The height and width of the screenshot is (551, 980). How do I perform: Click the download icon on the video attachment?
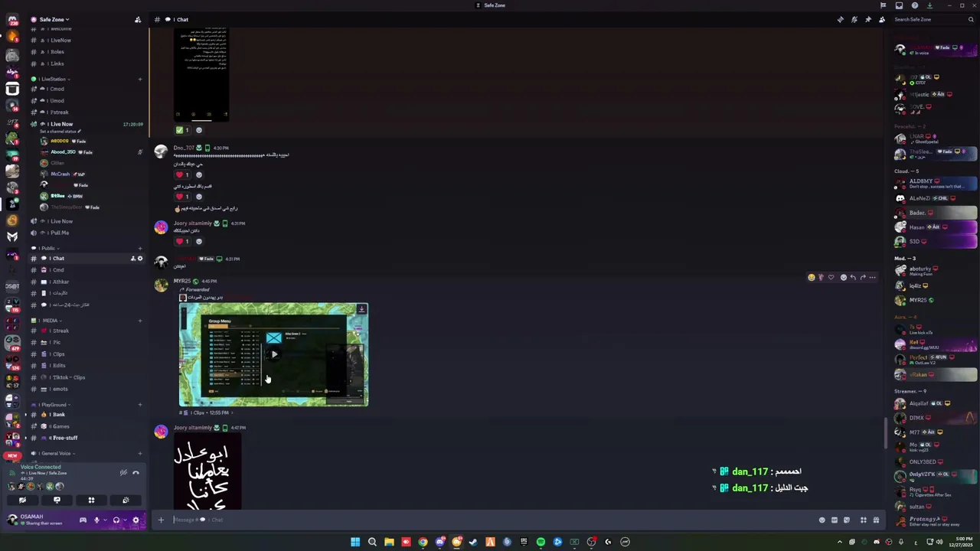361,309
